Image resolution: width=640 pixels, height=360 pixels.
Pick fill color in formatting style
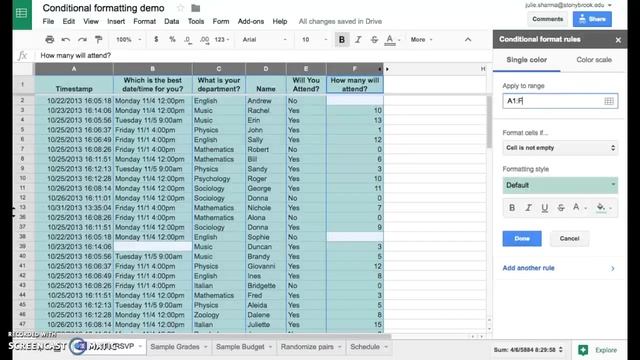pyautogui.click(x=601, y=207)
